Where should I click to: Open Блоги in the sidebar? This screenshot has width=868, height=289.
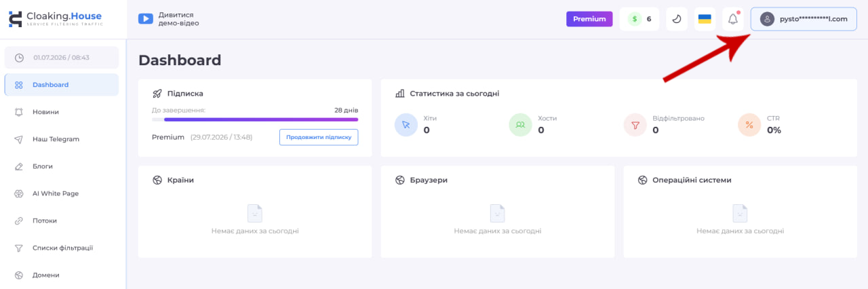pyautogui.click(x=62, y=166)
